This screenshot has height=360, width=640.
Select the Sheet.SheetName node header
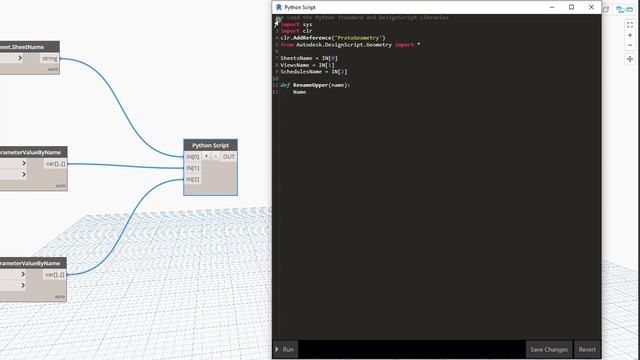coord(29,47)
